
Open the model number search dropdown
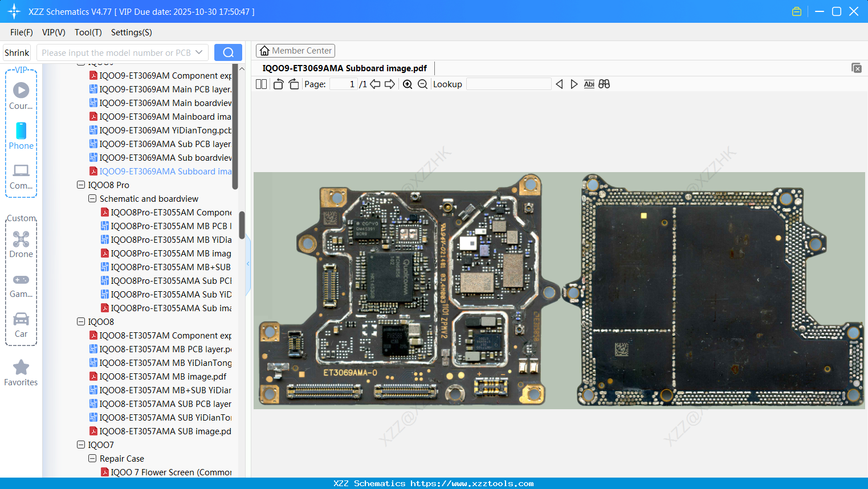tap(199, 52)
